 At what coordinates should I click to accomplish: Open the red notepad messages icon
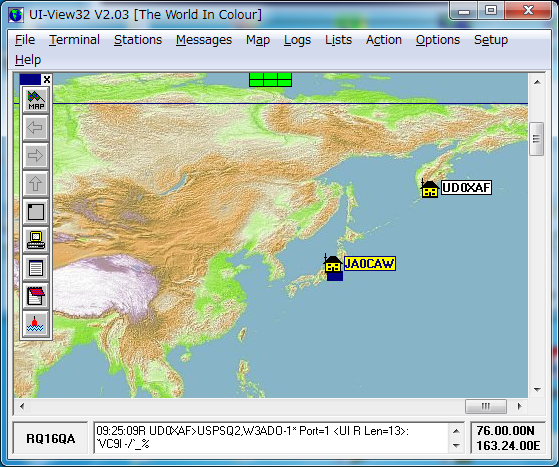36,296
